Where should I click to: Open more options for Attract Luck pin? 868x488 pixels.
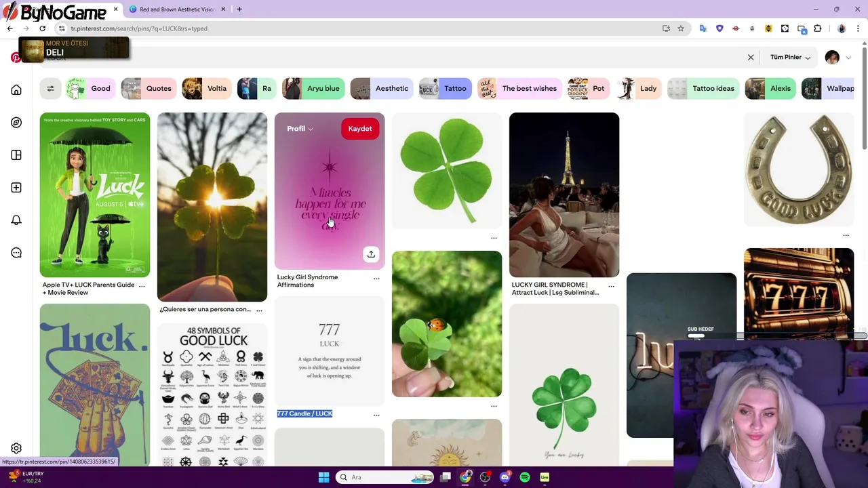[611, 286]
